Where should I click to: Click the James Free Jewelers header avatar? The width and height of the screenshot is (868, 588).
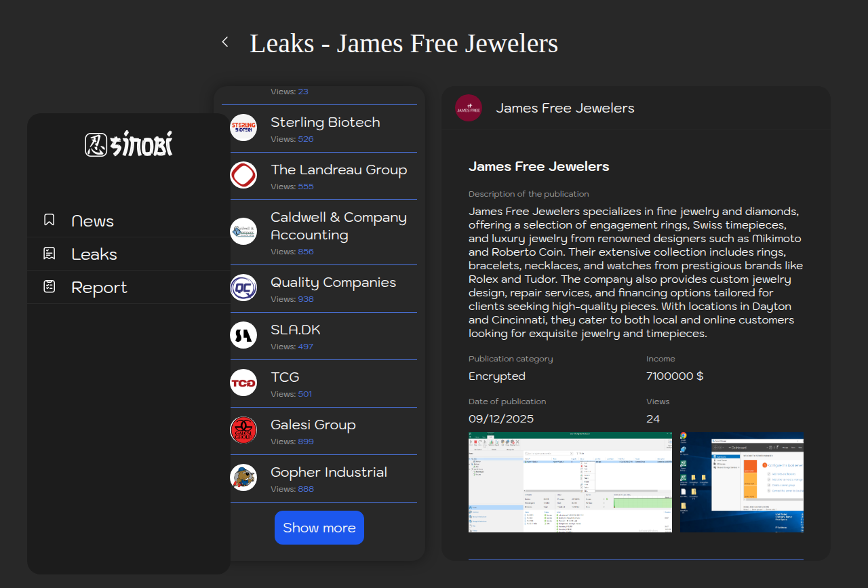pos(469,108)
